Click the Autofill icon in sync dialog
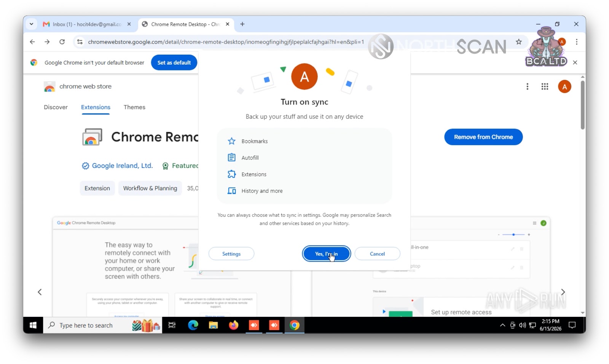Screen dimensions: 609x364 231,157
